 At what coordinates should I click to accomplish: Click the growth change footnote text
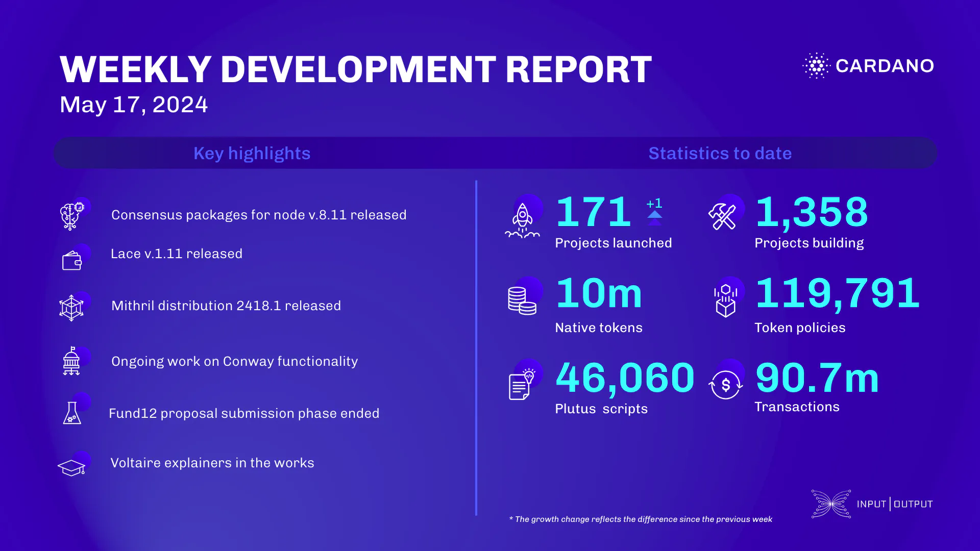pos(641,519)
